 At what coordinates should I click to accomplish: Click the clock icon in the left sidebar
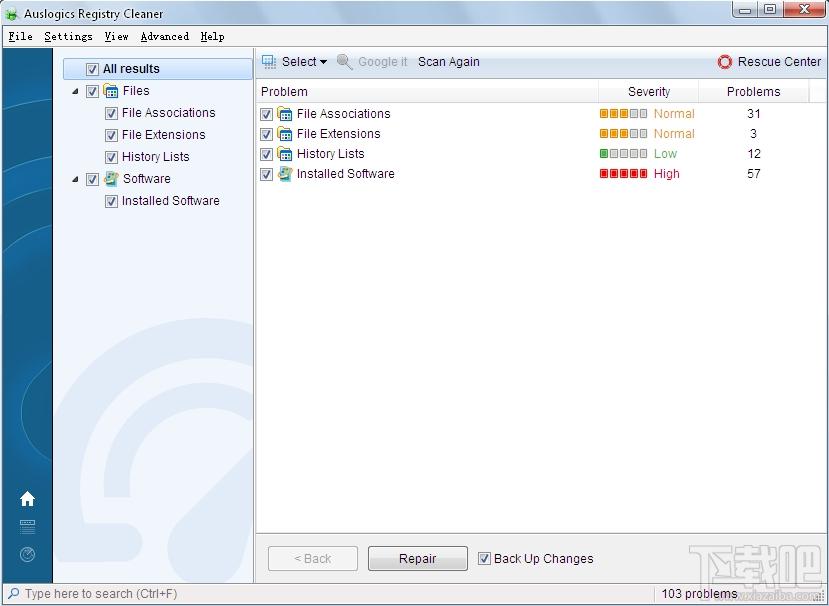[27, 555]
